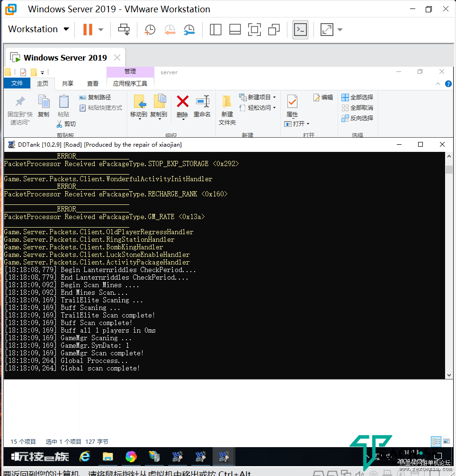Click 粘贴快捷方式 in the ribbon
The height and width of the screenshot is (476, 456).
tap(101, 108)
